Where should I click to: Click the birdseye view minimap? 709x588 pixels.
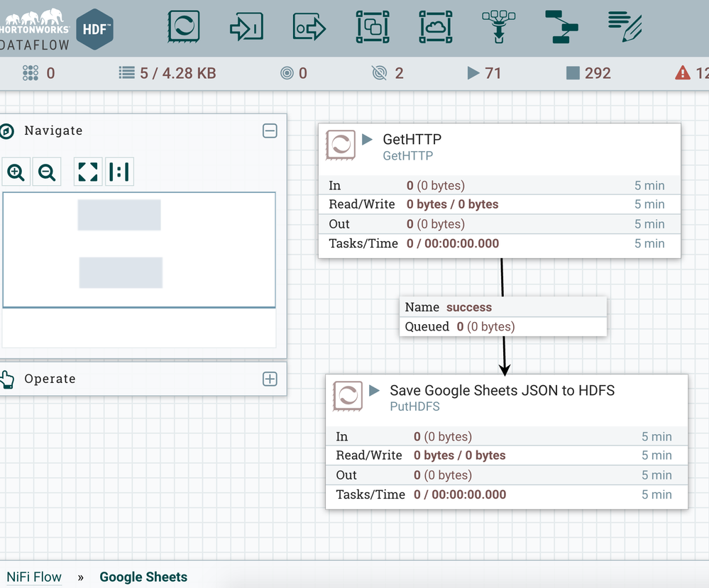(139, 250)
